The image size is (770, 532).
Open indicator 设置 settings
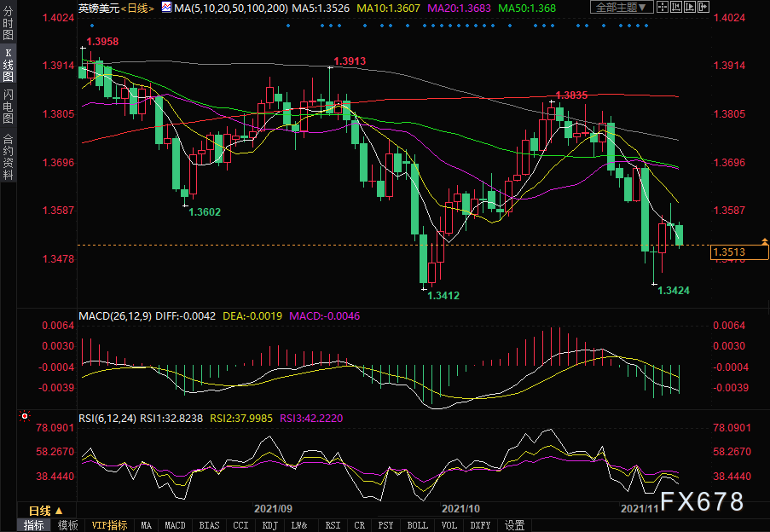pyautogui.click(x=514, y=525)
